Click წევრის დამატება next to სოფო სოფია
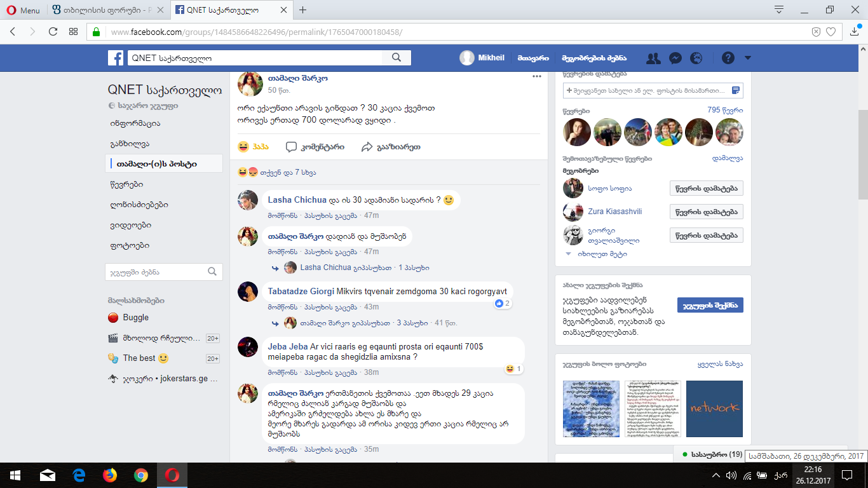This screenshot has height=488, width=868. [x=707, y=188]
